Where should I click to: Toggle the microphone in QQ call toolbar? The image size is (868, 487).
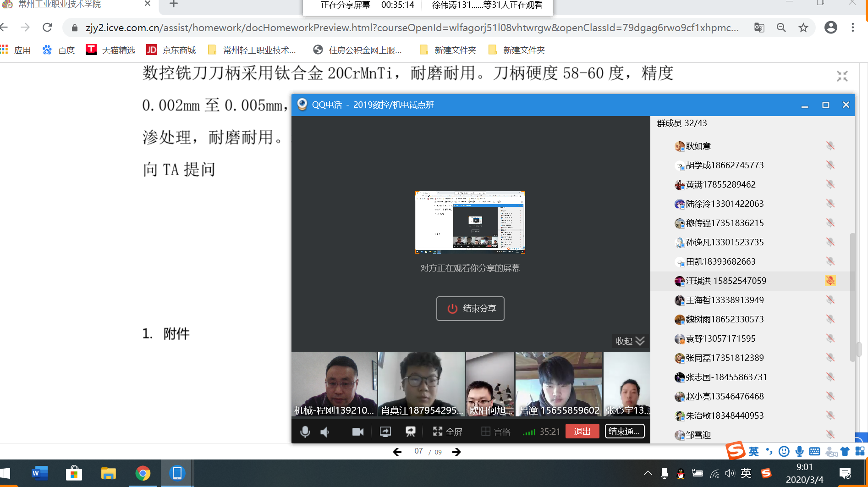click(305, 432)
